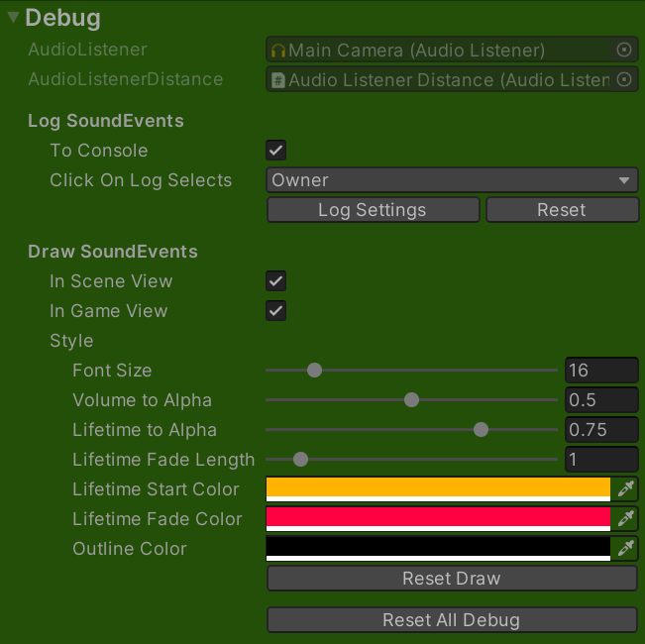Click the Volume to Alpha slider handle
This screenshot has height=644, width=645.
point(412,400)
